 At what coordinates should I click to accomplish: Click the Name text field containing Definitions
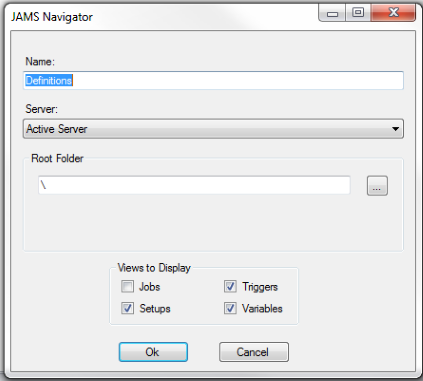click(213, 80)
